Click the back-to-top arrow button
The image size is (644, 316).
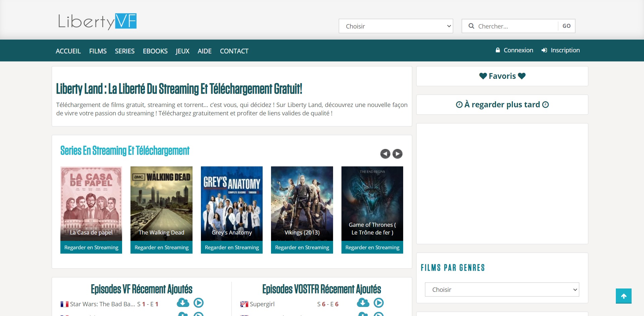[624, 296]
